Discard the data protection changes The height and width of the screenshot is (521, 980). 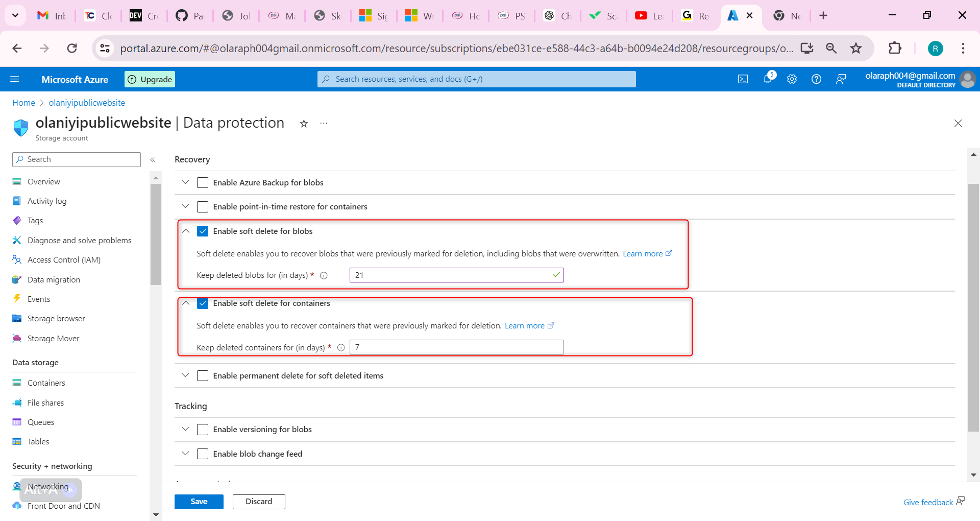coord(259,502)
